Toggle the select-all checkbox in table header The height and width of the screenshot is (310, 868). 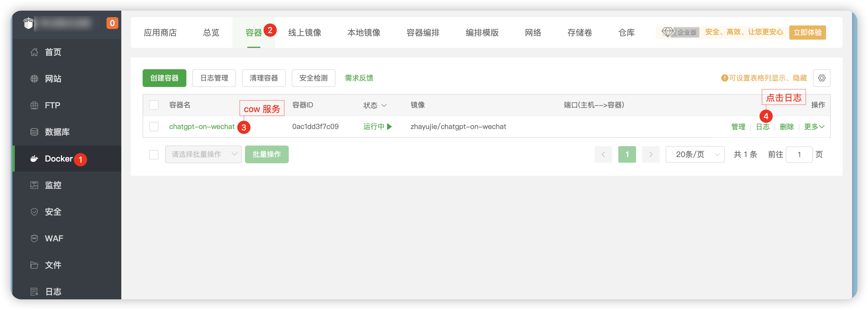pyautogui.click(x=154, y=105)
